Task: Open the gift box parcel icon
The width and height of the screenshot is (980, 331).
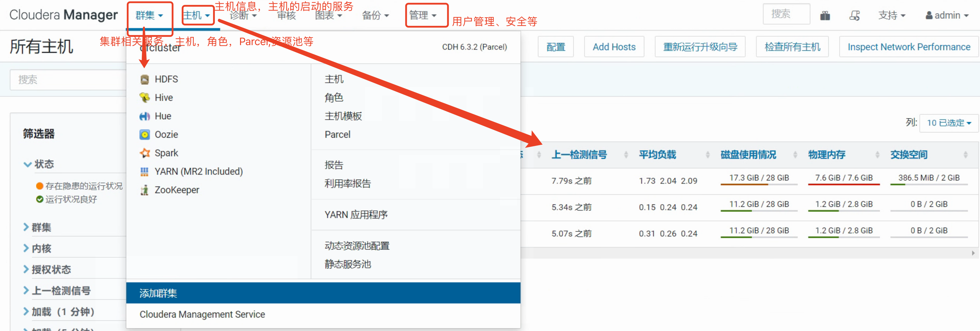Action: pos(825,16)
